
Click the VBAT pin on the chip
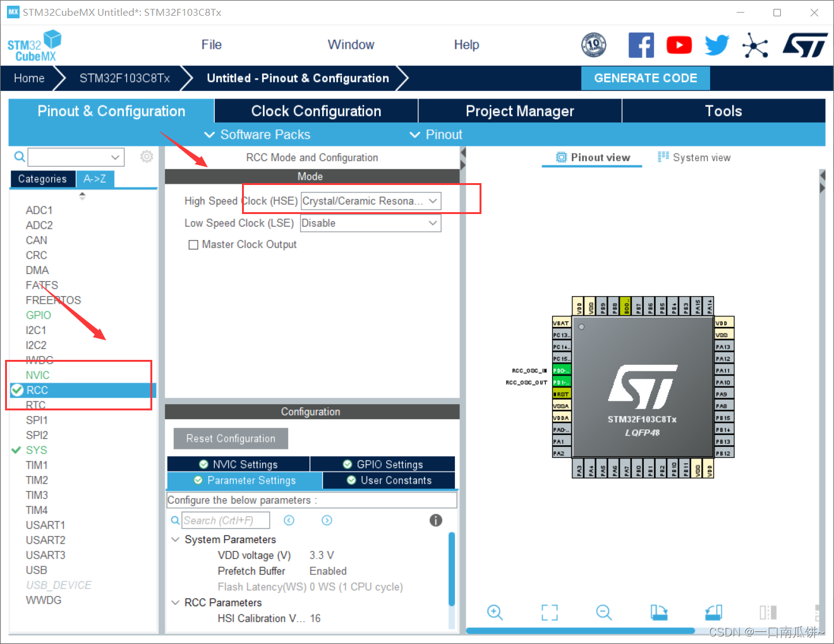(x=561, y=323)
